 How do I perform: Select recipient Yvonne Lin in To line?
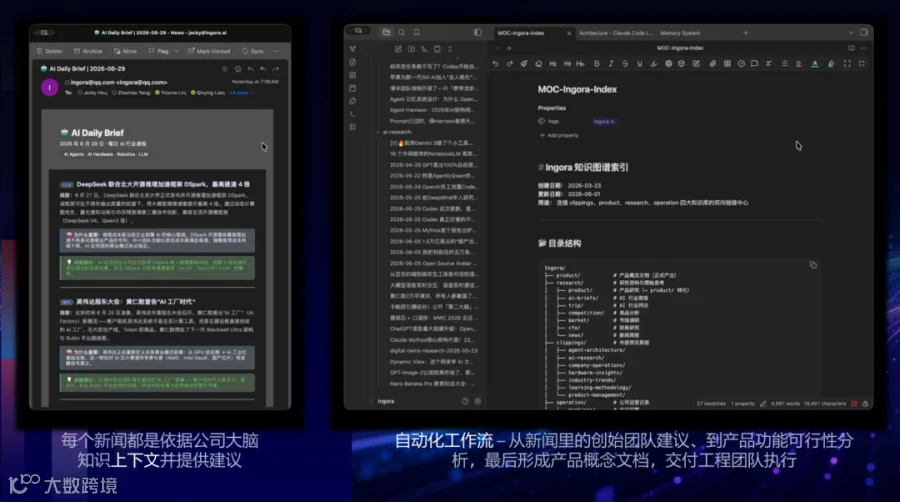171,92
